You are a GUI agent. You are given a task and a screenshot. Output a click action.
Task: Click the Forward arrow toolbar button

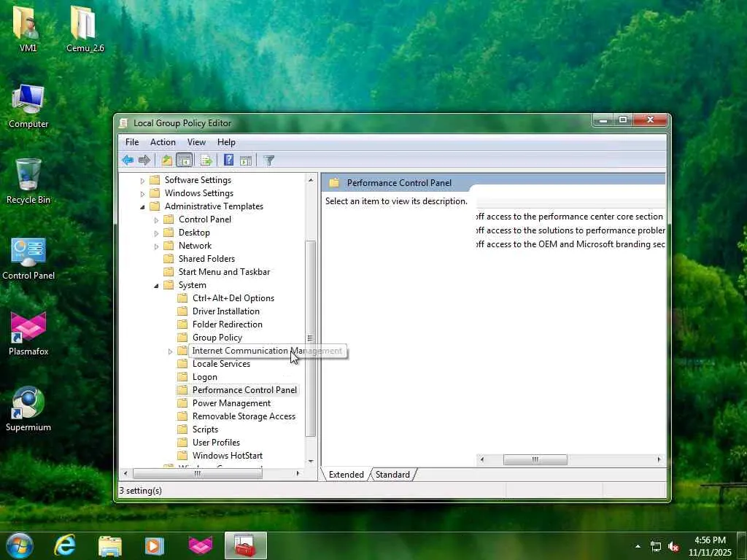point(144,160)
